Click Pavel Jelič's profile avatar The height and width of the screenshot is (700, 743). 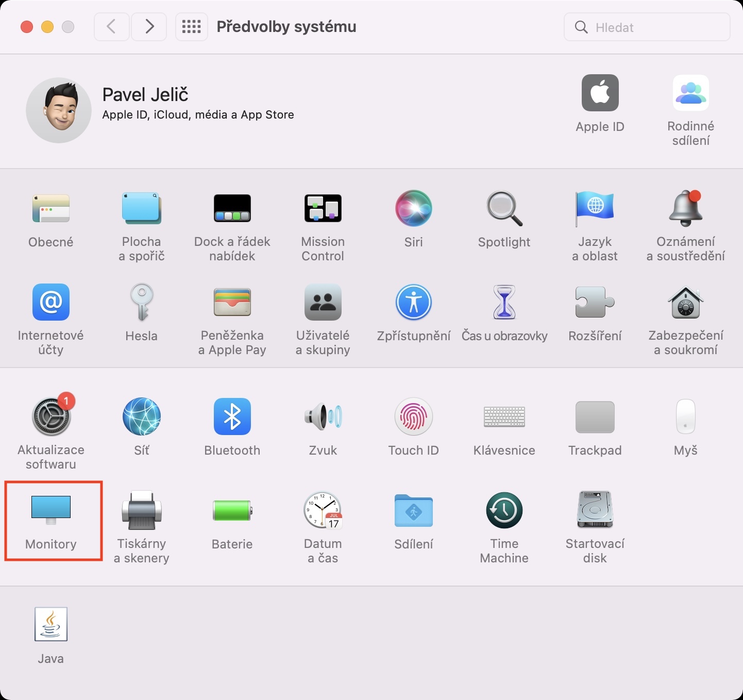coord(59,110)
